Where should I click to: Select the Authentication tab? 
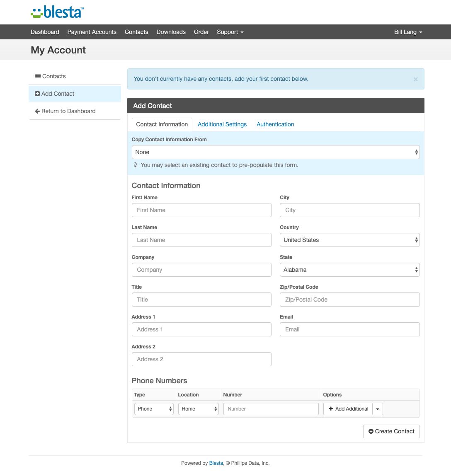[275, 124]
